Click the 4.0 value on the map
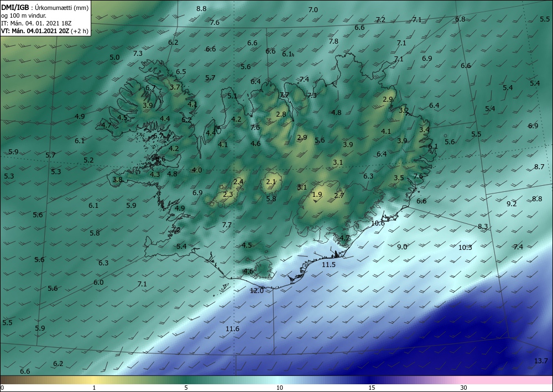This screenshot has height=392, width=553. click(197, 170)
